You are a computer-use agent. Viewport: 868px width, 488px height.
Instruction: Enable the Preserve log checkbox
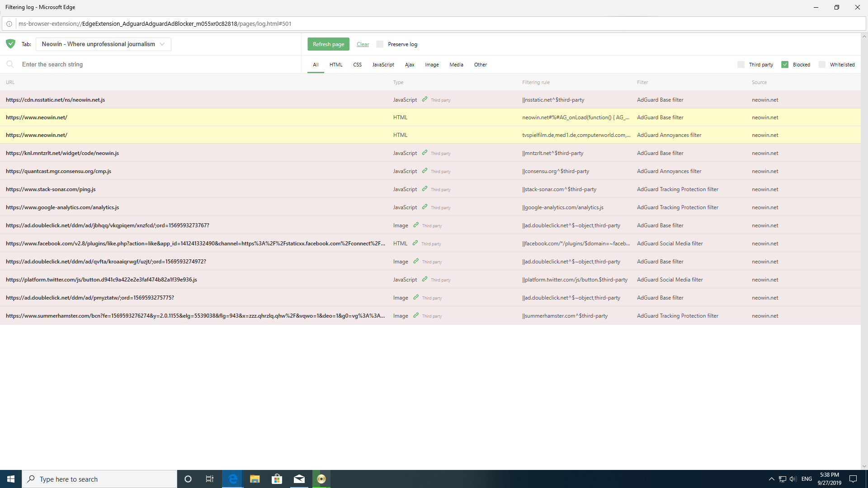coord(380,44)
